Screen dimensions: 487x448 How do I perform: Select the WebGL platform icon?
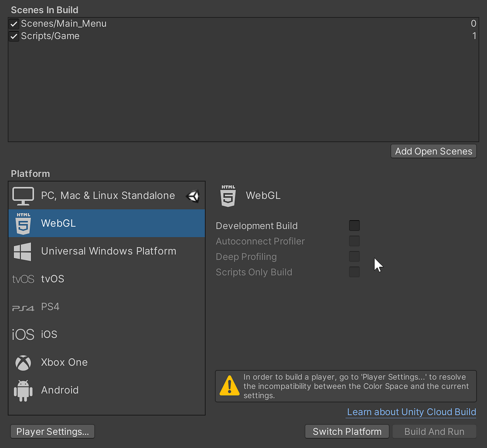[x=23, y=223]
